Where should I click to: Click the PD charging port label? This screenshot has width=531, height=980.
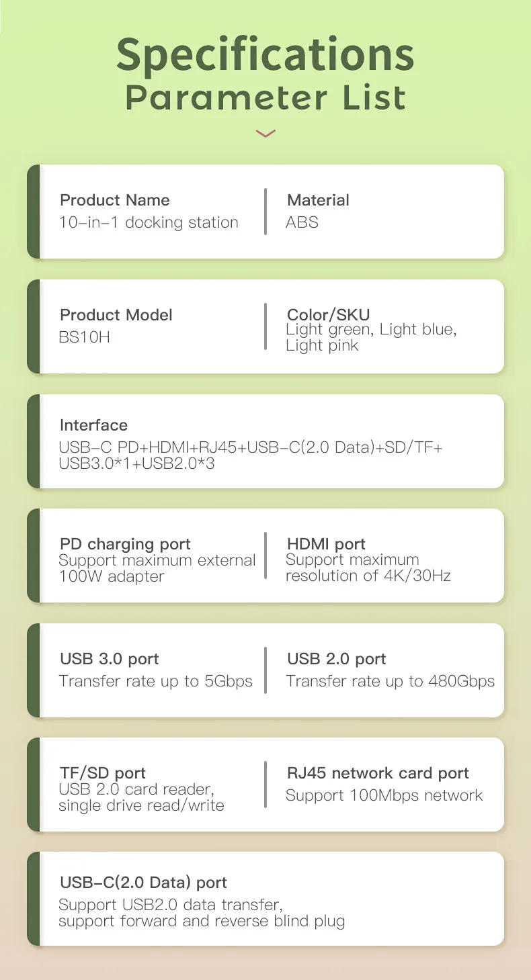click(125, 544)
